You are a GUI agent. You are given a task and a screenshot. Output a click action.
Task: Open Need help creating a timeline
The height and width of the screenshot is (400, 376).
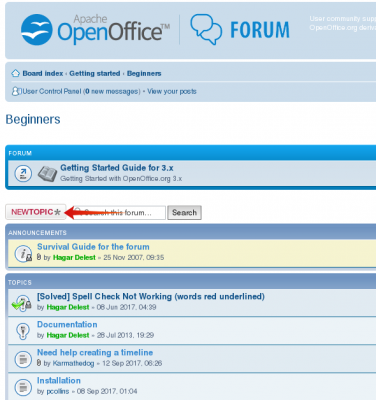[x=95, y=352]
